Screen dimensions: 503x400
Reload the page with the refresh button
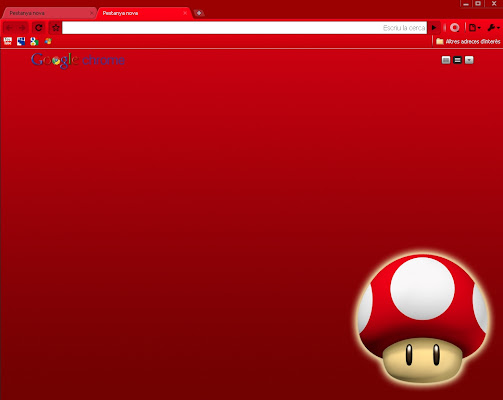(x=39, y=28)
